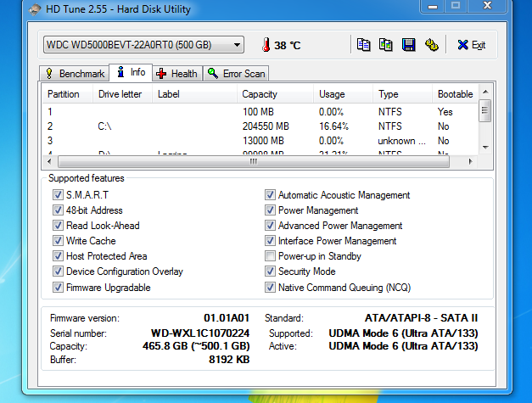Toggle Interface Power Management checkbox
The image size is (532, 403).
pos(270,240)
